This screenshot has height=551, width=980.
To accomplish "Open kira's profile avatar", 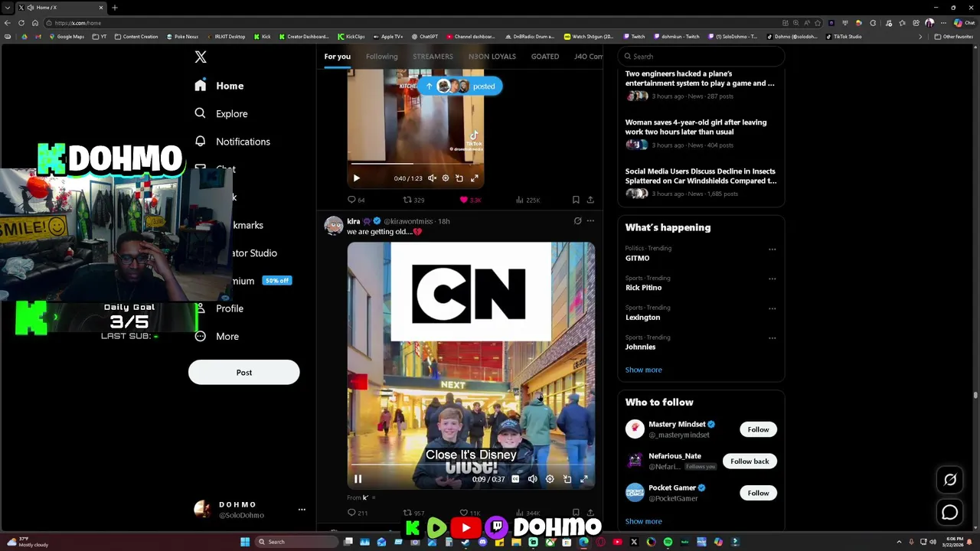I will coord(334,225).
